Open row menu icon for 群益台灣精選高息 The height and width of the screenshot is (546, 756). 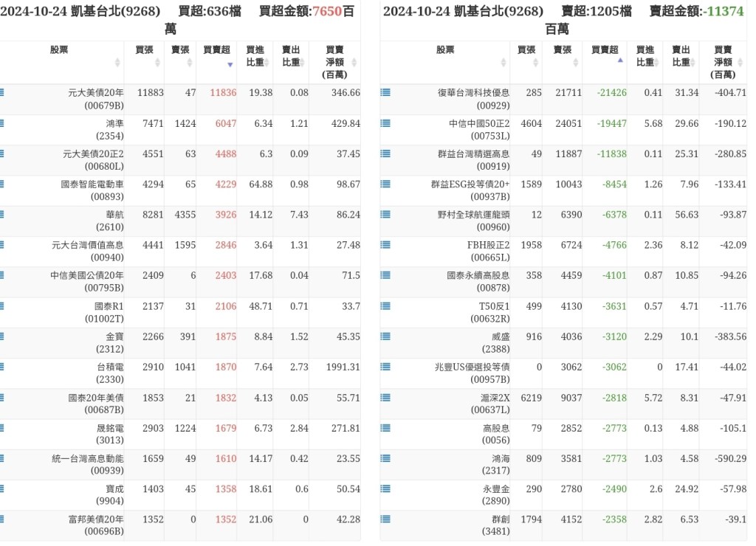[x=385, y=154]
